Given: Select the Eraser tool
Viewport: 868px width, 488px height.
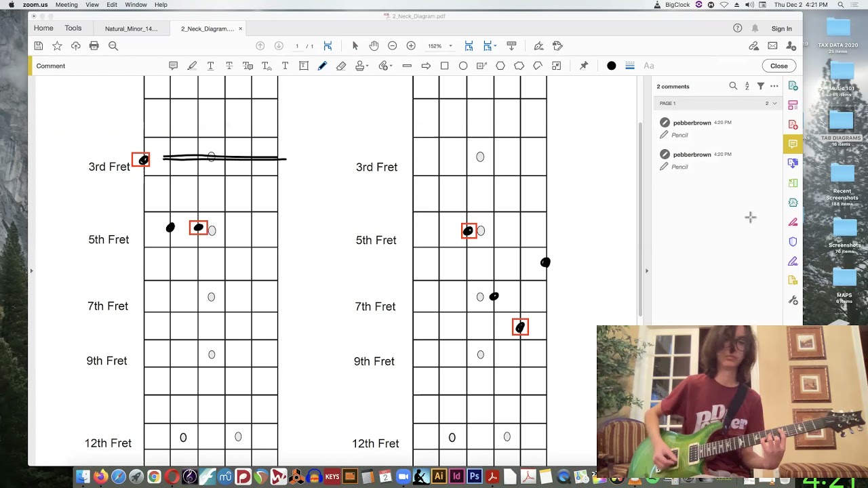Looking at the screenshot, I should [341, 66].
